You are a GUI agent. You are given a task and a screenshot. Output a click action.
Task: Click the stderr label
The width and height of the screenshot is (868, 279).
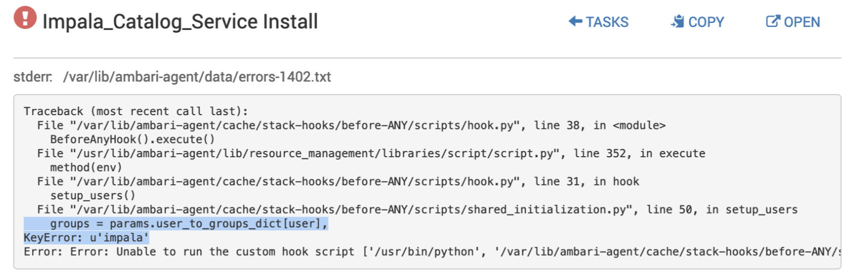point(33,77)
